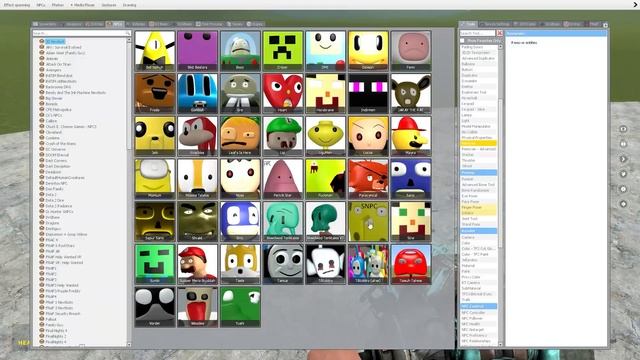Image resolution: width=640 pixels, height=360 pixels.
Task: Spawn the pink Patrick Star NPC
Action: pos(283,179)
